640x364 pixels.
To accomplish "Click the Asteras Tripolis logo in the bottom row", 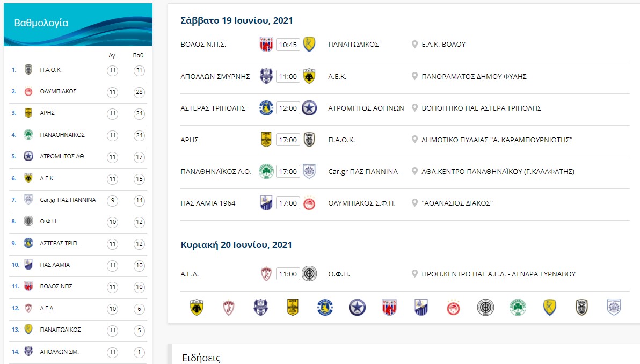I will [325, 307].
